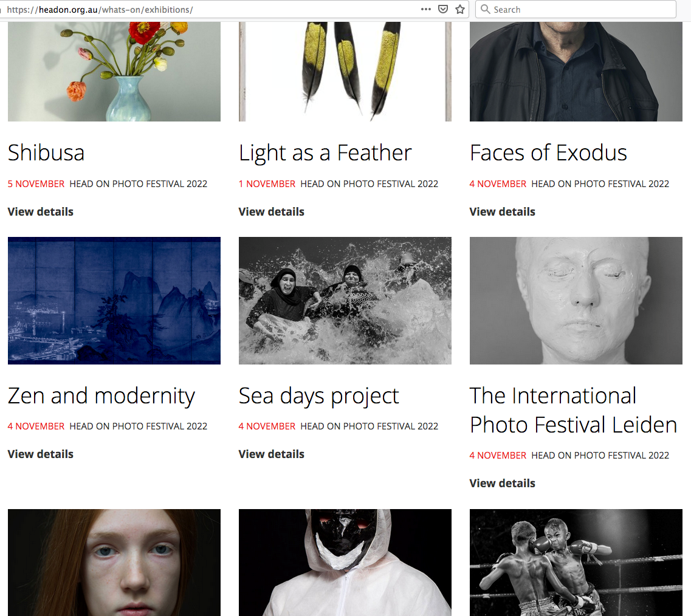The image size is (691, 616).
Task: View details for International Photo Festival Leiden
Action: 503,484
